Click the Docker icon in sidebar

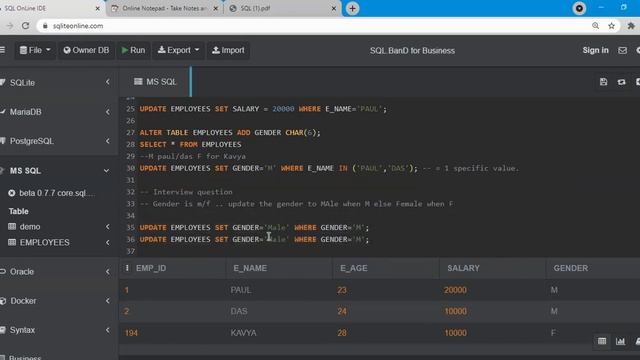[3, 301]
